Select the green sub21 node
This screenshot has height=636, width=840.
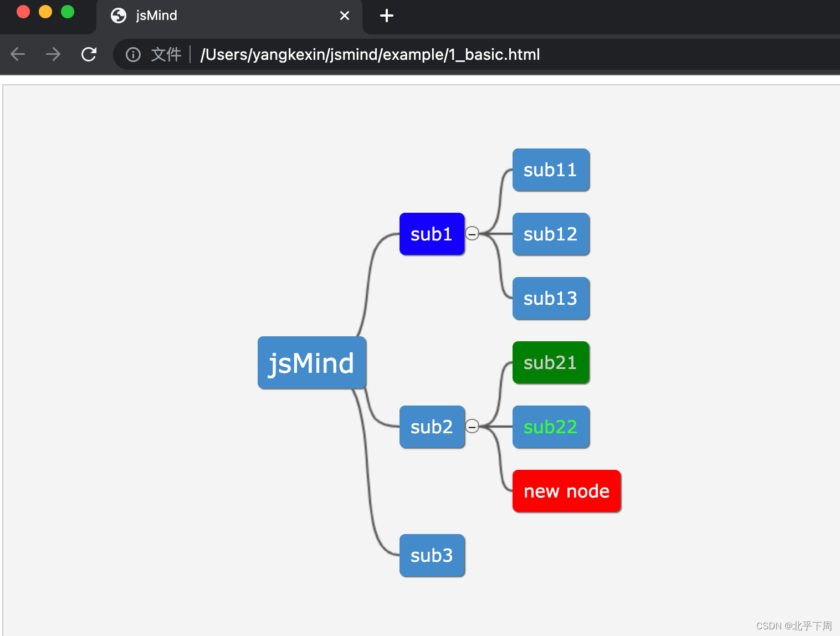tap(551, 362)
